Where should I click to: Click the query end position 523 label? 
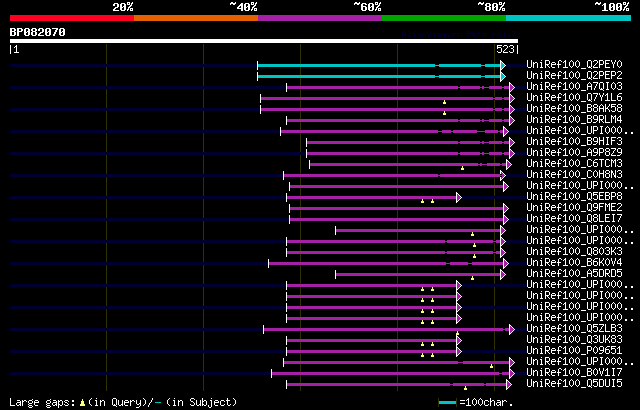pyautogui.click(x=505, y=49)
